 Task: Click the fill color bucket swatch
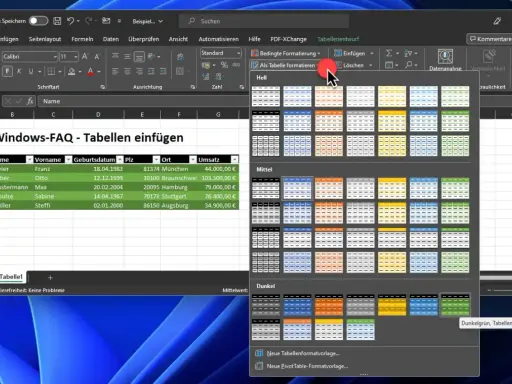[x=72, y=71]
